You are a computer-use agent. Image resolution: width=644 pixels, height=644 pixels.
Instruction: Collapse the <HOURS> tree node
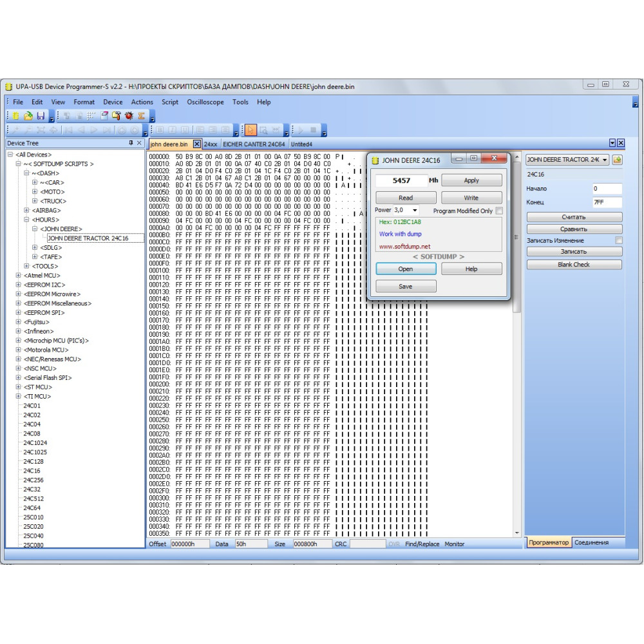pos(26,220)
